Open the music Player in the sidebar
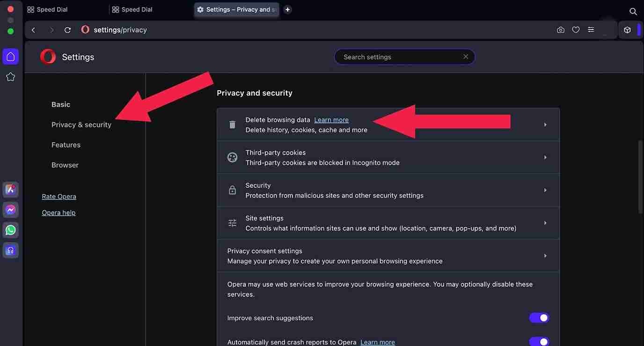The height and width of the screenshot is (346, 644). pyautogui.click(x=10, y=250)
